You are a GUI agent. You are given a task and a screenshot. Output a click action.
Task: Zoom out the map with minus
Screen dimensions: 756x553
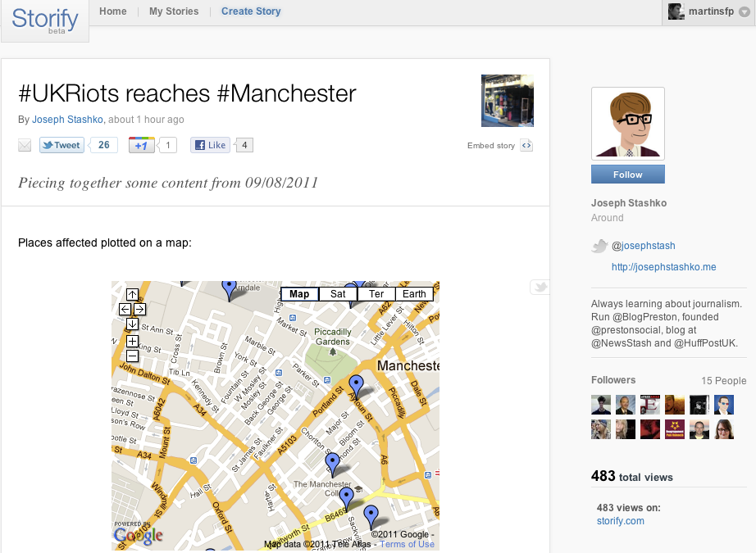132,356
